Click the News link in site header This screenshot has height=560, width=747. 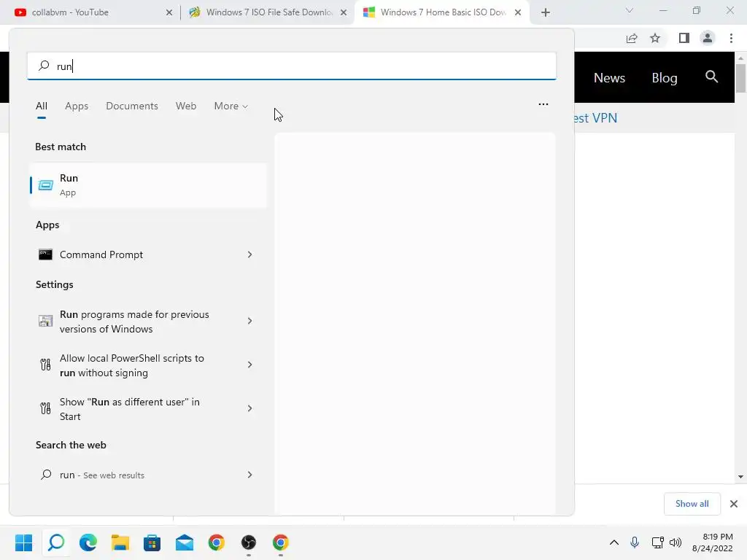click(609, 77)
